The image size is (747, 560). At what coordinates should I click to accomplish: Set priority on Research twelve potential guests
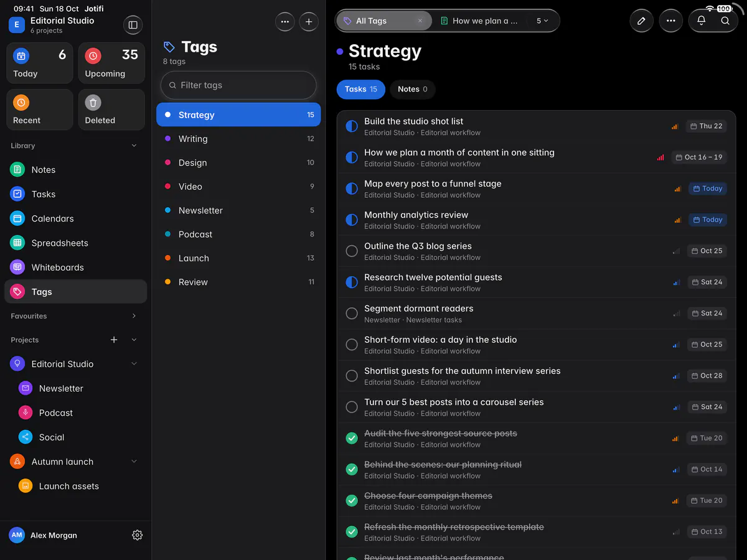pos(677,282)
